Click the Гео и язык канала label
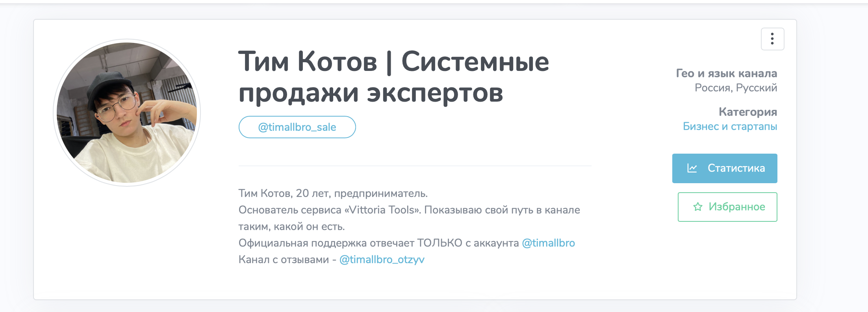This screenshot has width=868, height=312. click(726, 73)
